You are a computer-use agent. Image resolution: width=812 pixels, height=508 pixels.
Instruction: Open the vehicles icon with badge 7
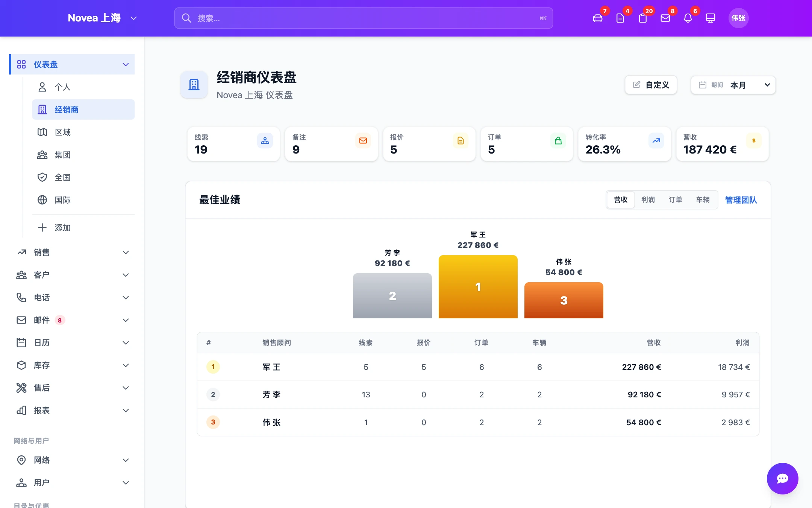(597, 18)
